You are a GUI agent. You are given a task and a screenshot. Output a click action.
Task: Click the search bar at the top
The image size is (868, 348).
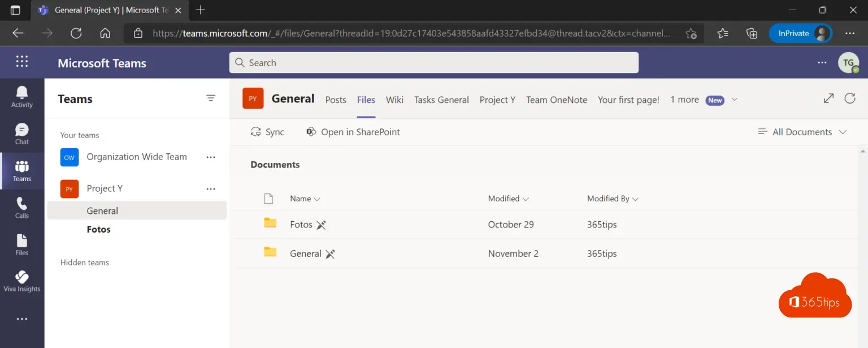point(433,62)
